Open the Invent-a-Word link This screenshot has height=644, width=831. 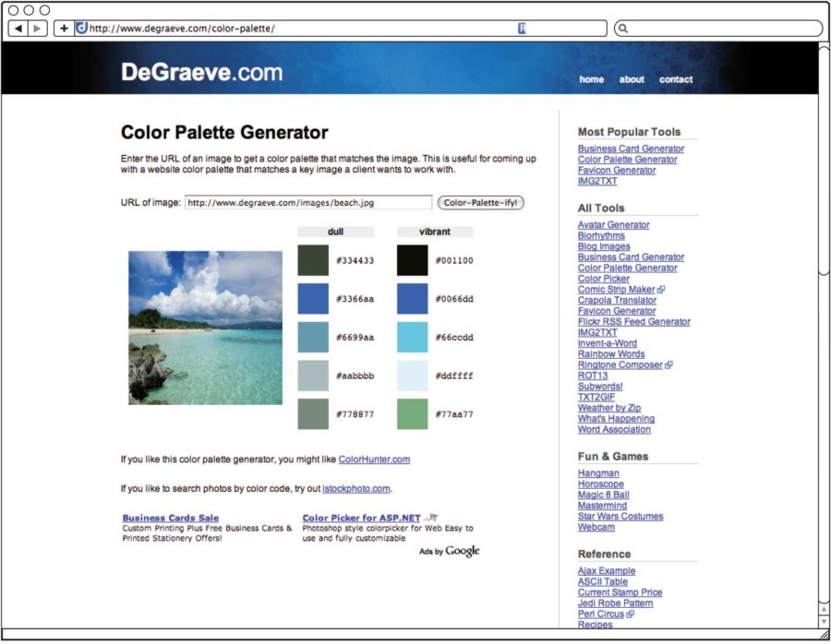pos(608,343)
